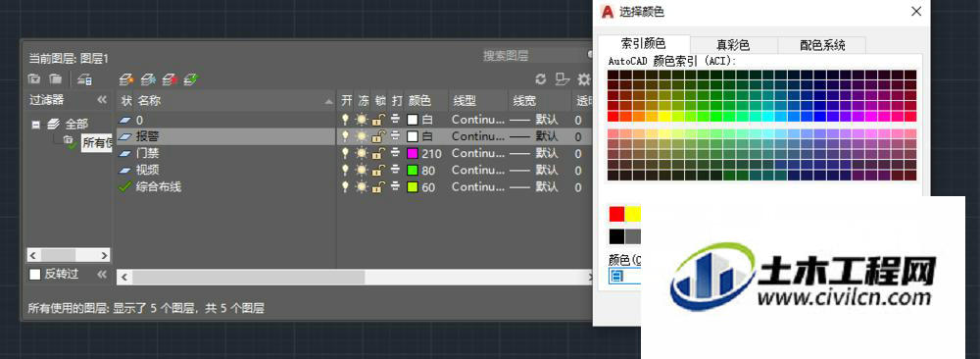Click the 开 column header
Viewport: 980px width, 359px height.
pyautogui.click(x=347, y=101)
